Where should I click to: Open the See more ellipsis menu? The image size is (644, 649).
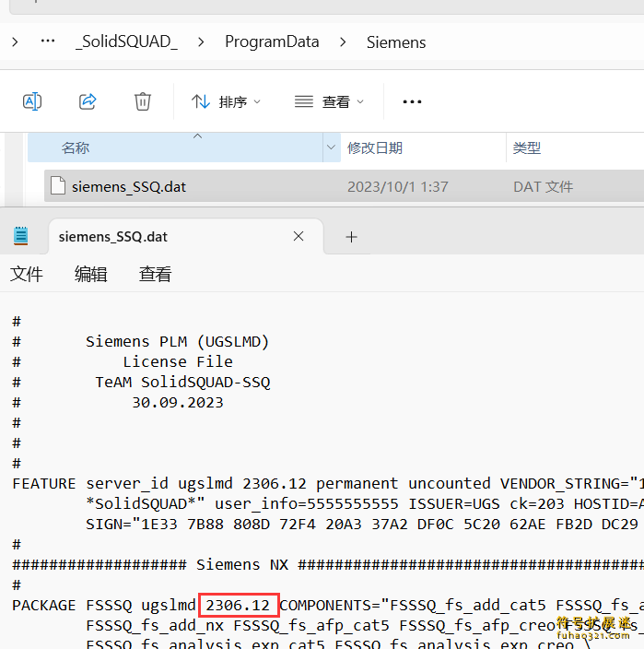pos(412,101)
